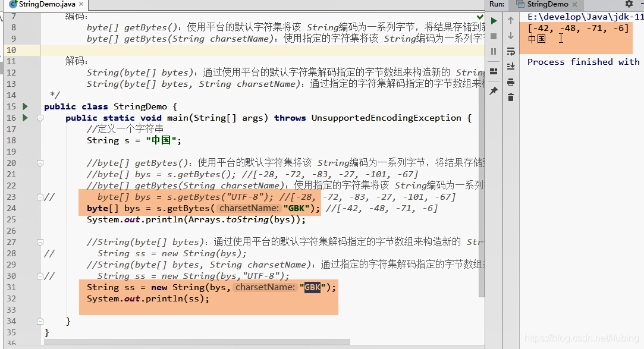This screenshot has width=644, height=349.
Task: Jump up the stack trace with the up arrow
Action: coord(511,20)
